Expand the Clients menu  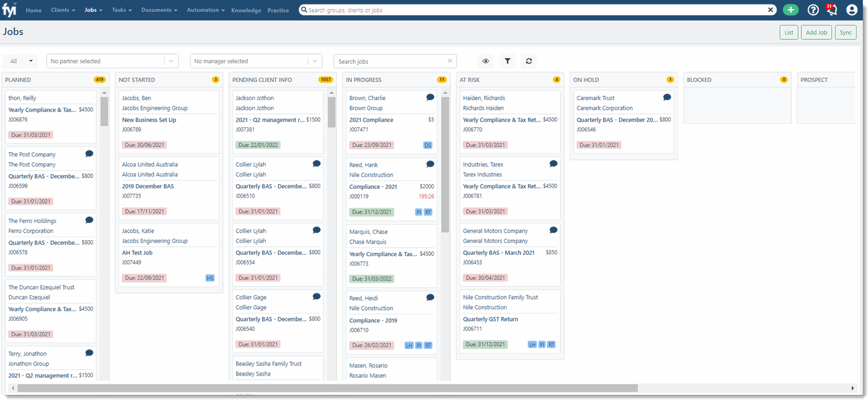(x=63, y=10)
